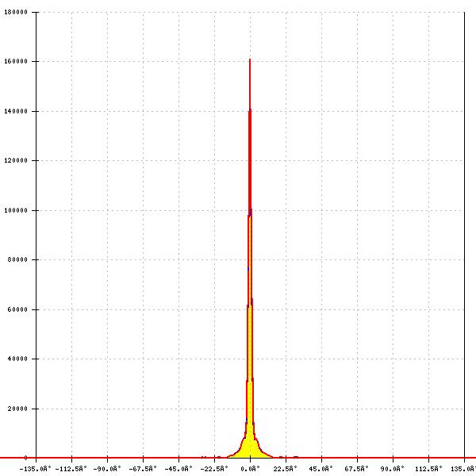Click the -67.5 x-axis label
The width and height of the screenshot is (476, 476).
pyautogui.click(x=143, y=469)
